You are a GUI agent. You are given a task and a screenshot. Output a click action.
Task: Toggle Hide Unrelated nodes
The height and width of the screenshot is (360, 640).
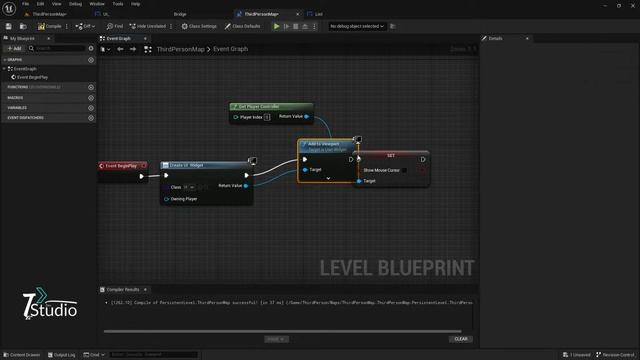pyautogui.click(x=148, y=26)
